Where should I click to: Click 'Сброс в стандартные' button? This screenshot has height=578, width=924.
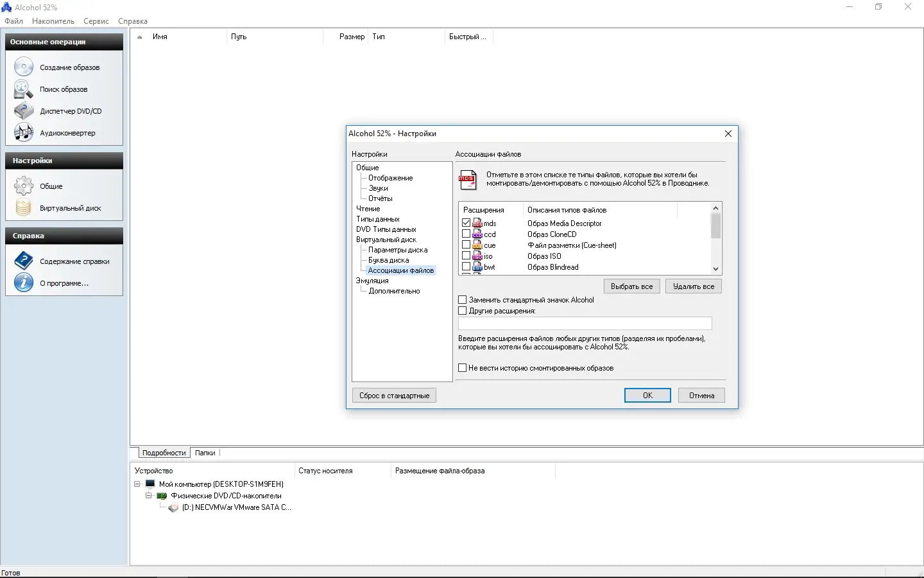[395, 396]
